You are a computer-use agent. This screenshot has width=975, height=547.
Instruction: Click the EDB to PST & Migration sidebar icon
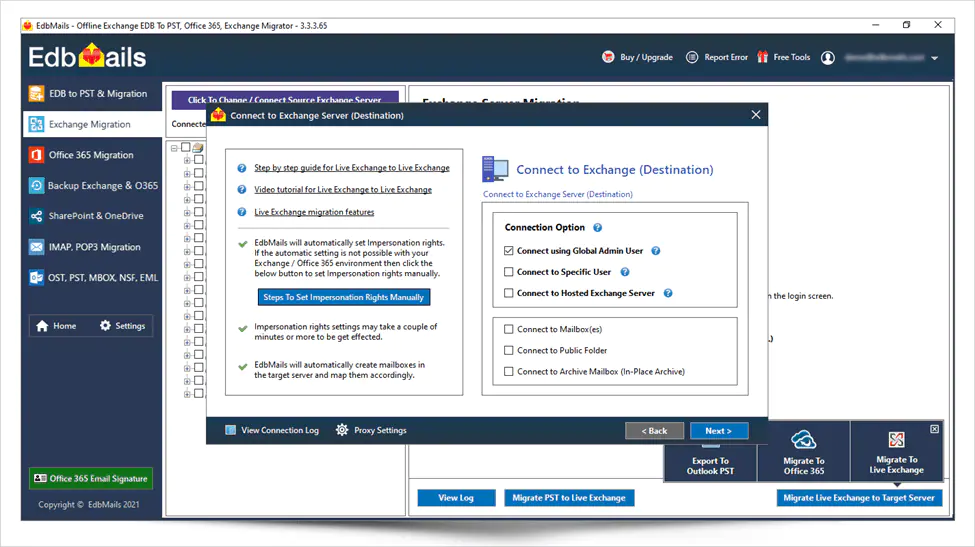pyautogui.click(x=37, y=94)
